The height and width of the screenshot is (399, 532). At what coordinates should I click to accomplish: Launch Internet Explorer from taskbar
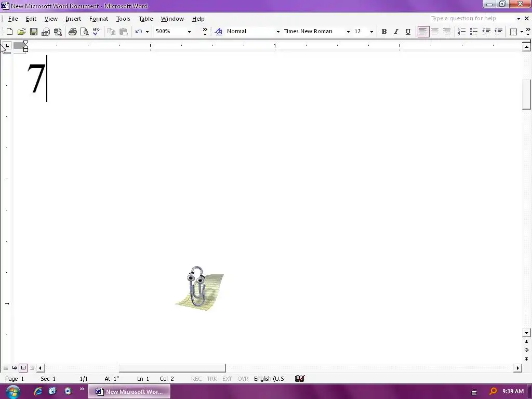[x=37, y=391]
